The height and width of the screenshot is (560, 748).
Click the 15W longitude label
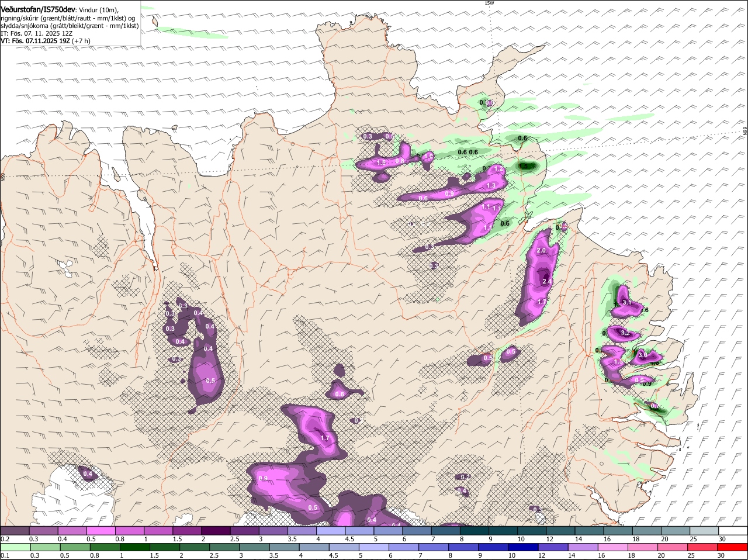point(489,3)
